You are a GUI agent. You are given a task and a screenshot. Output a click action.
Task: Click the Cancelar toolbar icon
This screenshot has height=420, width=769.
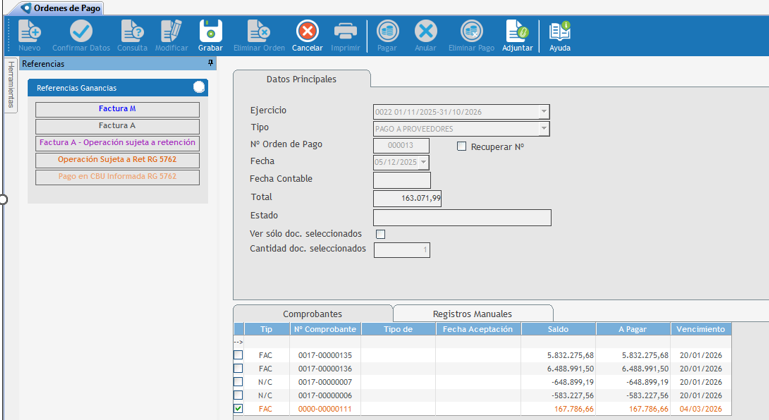pyautogui.click(x=307, y=32)
